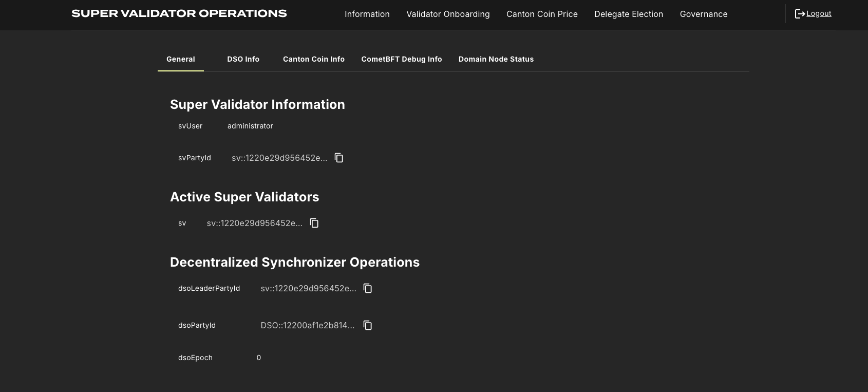Go to Validator Onboarding page

pyautogui.click(x=448, y=14)
